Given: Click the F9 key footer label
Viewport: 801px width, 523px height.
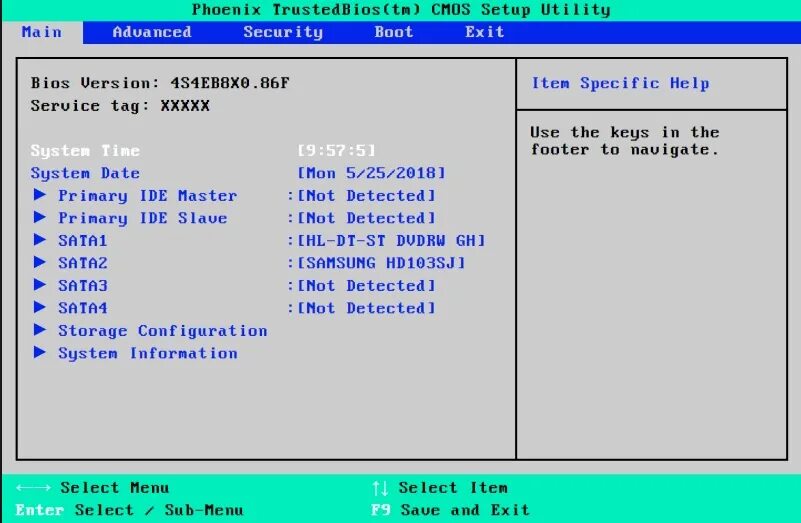Looking at the screenshot, I should [381, 510].
